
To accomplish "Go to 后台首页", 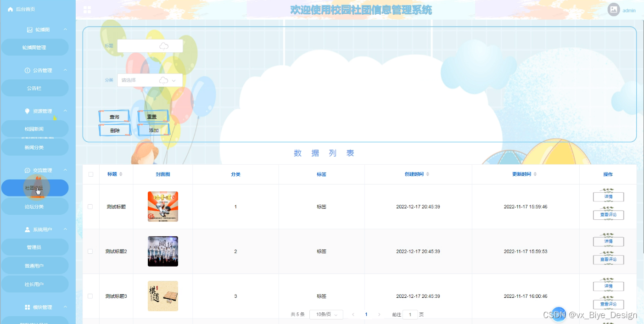I will click(x=25, y=9).
